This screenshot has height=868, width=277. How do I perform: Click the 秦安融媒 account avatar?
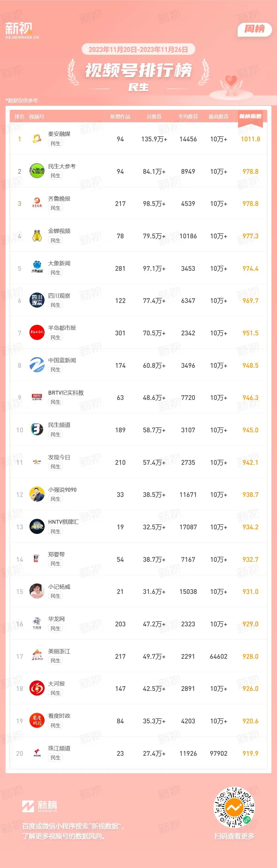(x=37, y=139)
